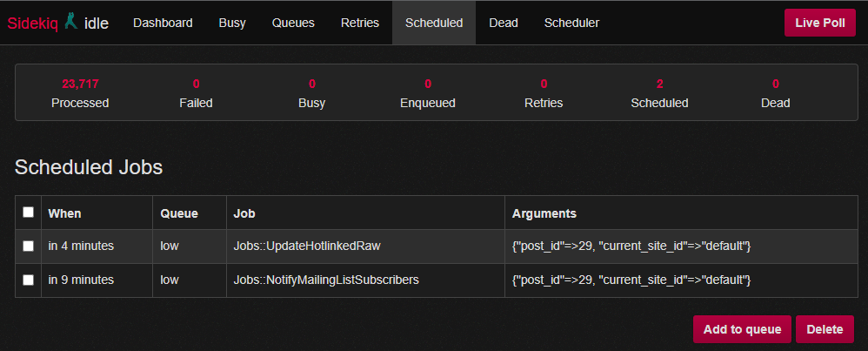The image size is (868, 351).
Task: Click arguments of the UpdateHotlinkedRaw job
Action: [x=631, y=246]
